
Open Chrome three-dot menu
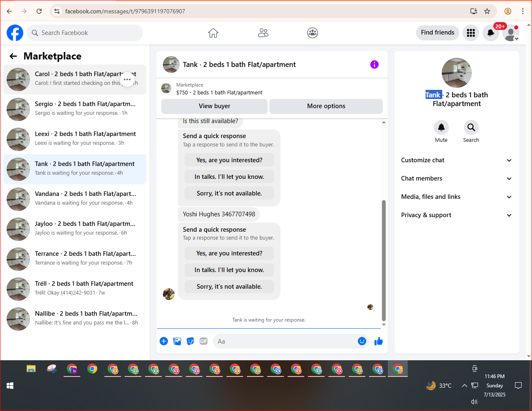tap(523, 11)
